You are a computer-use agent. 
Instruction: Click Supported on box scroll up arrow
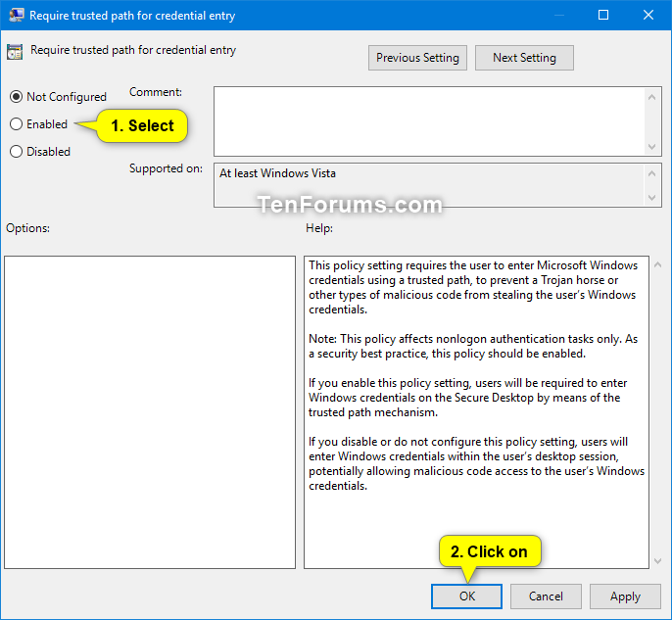[x=651, y=173]
